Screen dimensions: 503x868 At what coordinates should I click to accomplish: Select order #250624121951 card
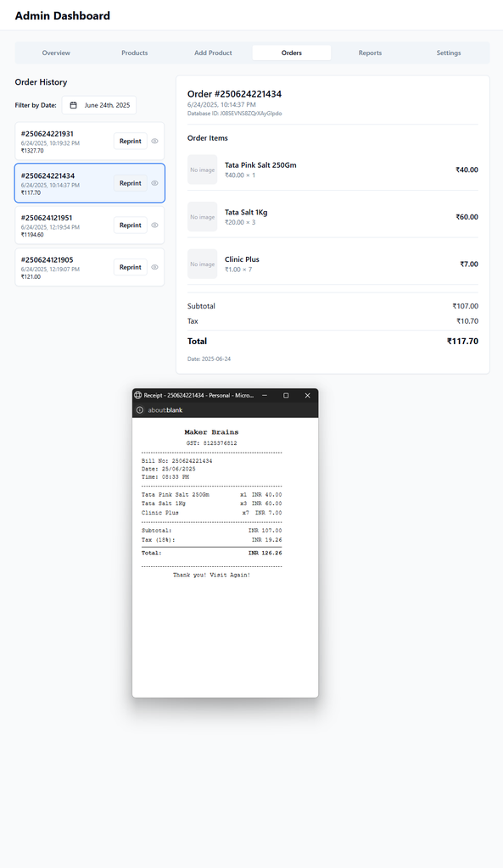(90, 225)
